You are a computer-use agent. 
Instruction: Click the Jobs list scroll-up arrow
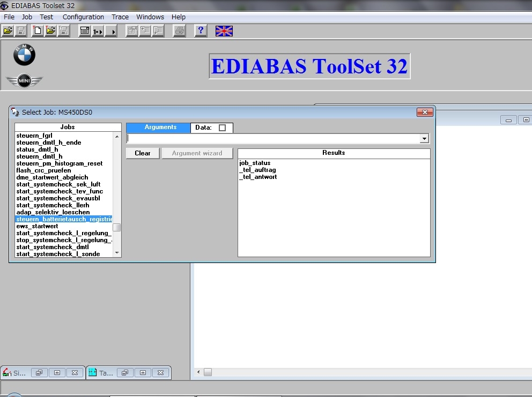[117, 136]
